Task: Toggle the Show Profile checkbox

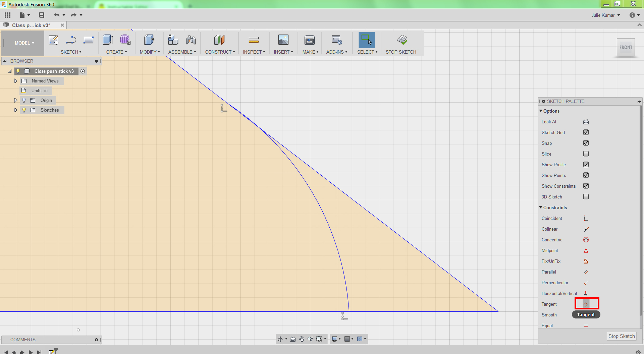Action: 586,165
